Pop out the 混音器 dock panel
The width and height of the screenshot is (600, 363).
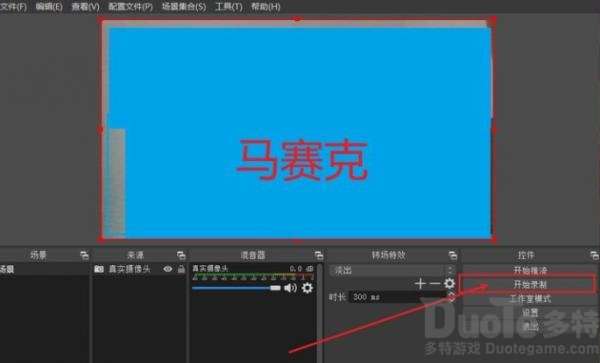click(319, 255)
